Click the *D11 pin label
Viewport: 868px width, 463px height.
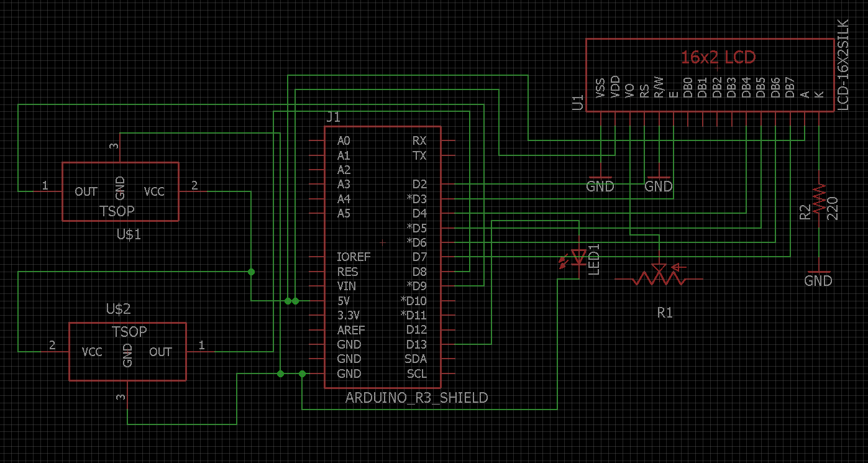pyautogui.click(x=414, y=315)
